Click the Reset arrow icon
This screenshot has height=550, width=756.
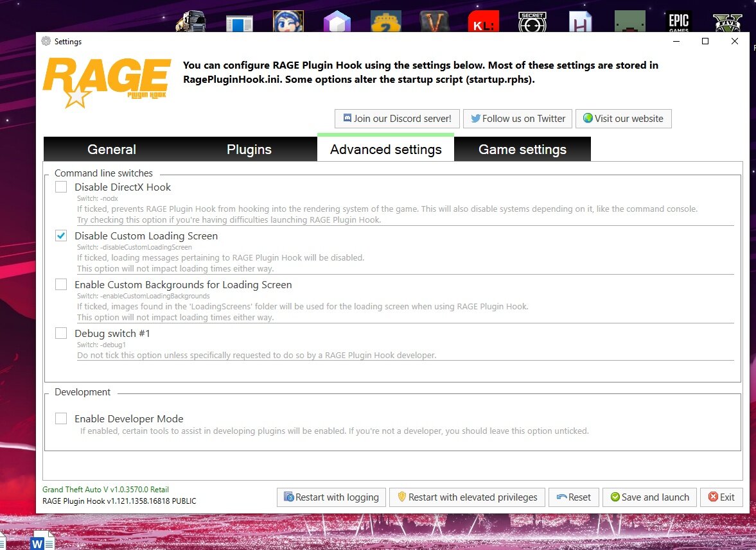click(x=561, y=497)
